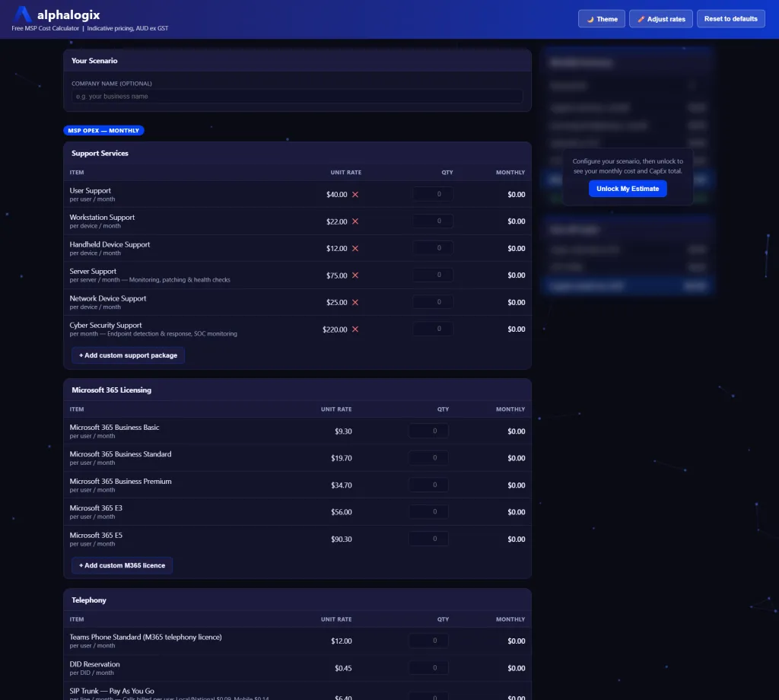Remove Workstation Support using its red X

355,221
